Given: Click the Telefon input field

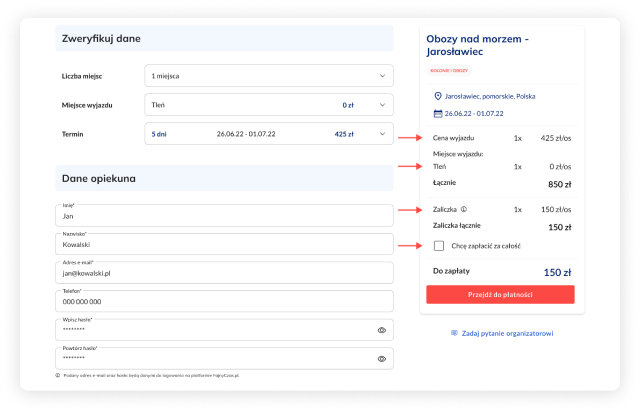Looking at the screenshot, I should tap(225, 301).
